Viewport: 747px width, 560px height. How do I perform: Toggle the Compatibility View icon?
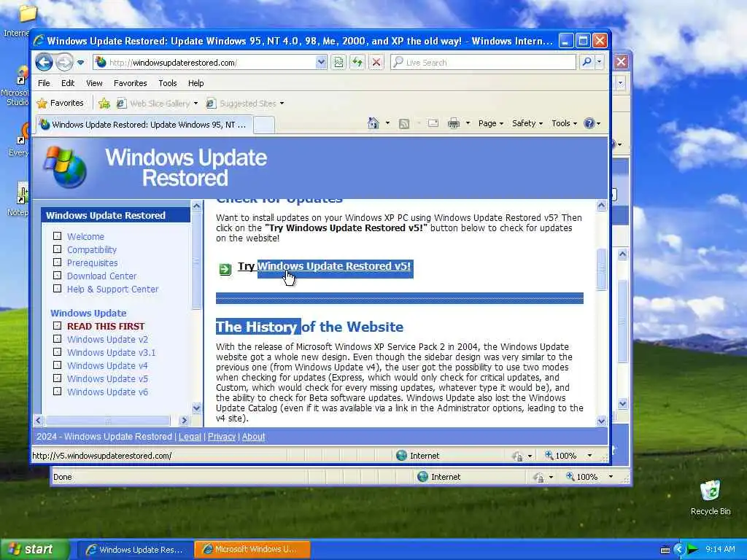[338, 63]
